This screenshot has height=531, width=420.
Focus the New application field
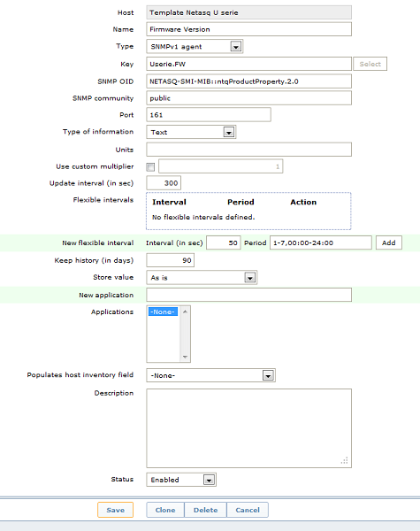(x=248, y=295)
